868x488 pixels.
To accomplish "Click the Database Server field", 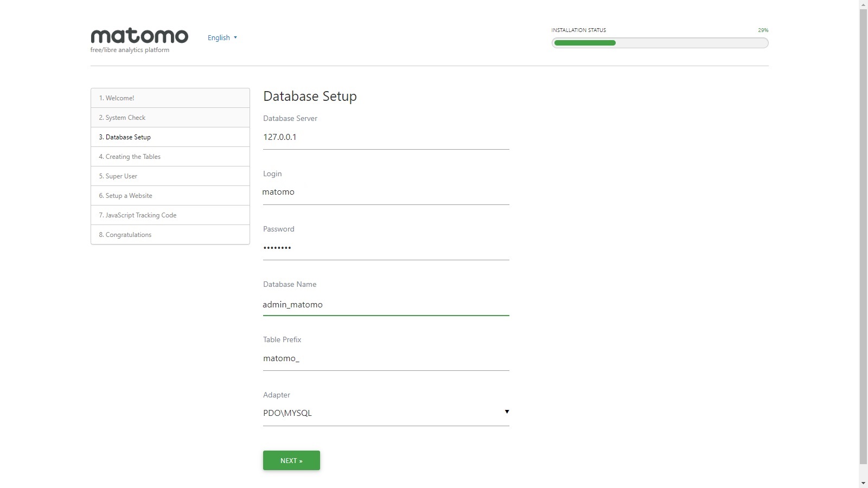I will 386,137.
